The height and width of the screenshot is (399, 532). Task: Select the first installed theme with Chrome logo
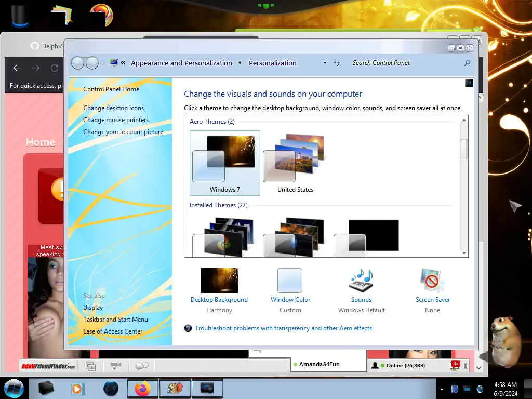tap(224, 237)
